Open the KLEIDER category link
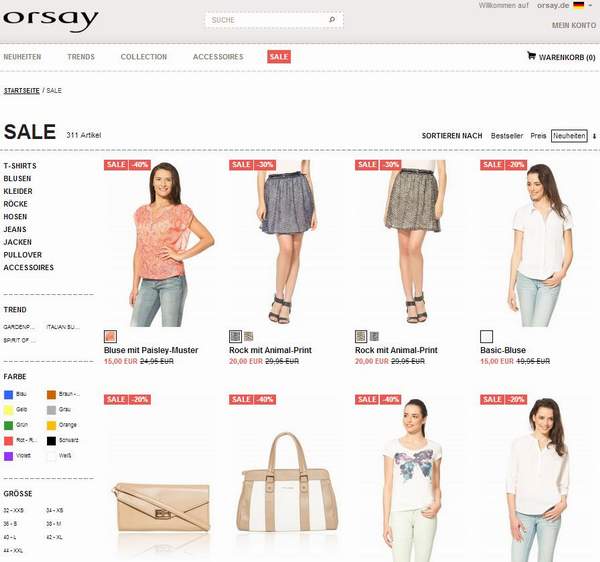 (x=18, y=191)
